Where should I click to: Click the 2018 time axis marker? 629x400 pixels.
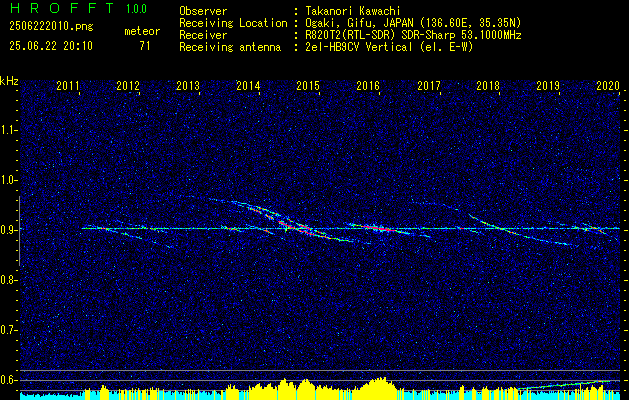pos(488,85)
